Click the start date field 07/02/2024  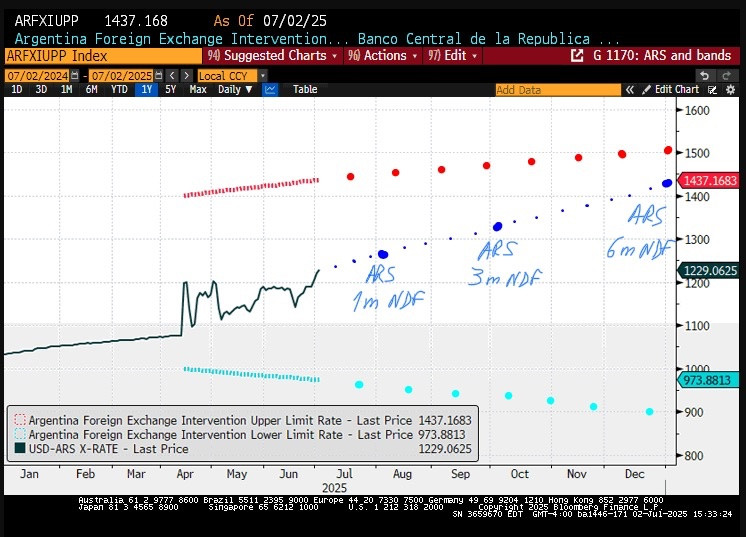(x=38, y=76)
